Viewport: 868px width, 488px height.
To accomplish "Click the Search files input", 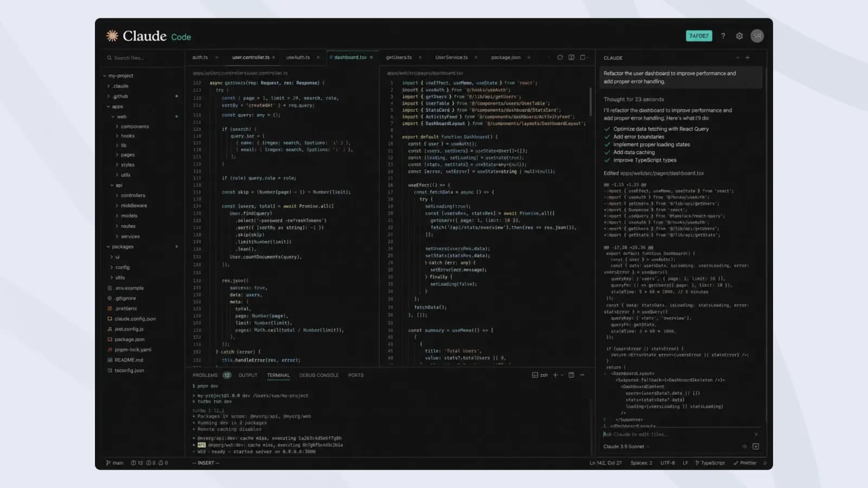I will (x=143, y=58).
